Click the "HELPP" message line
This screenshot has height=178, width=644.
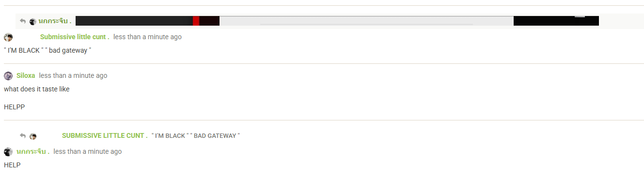pos(14,107)
